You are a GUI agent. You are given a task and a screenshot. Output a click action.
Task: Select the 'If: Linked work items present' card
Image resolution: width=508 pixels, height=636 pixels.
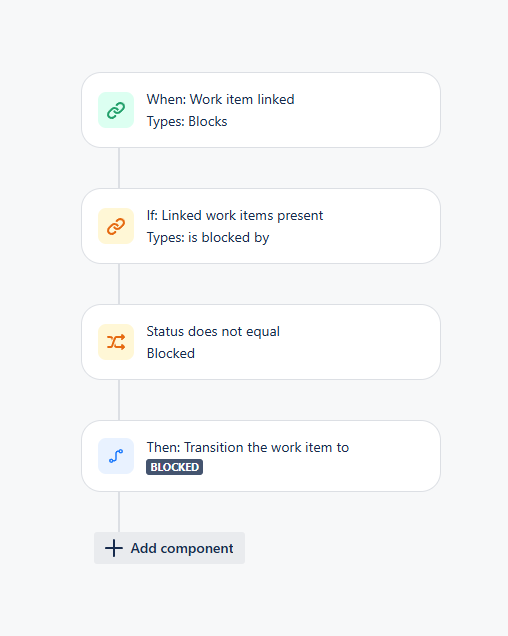261,226
